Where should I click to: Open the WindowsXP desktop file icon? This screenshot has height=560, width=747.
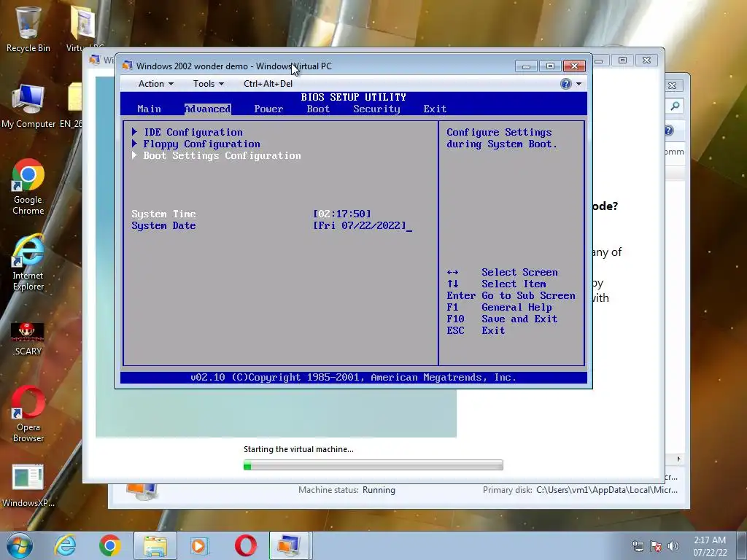(28, 486)
